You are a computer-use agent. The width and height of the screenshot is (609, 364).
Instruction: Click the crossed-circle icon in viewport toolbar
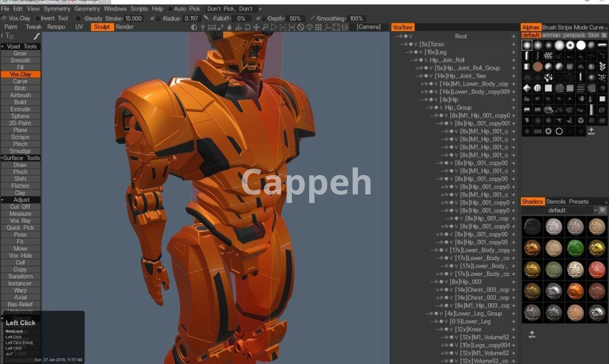click(300, 27)
